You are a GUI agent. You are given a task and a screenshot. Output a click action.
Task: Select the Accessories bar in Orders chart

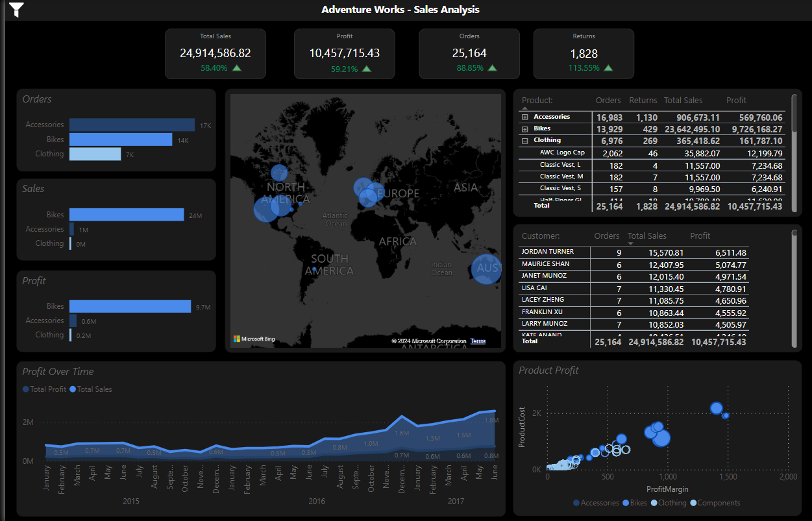click(132, 125)
